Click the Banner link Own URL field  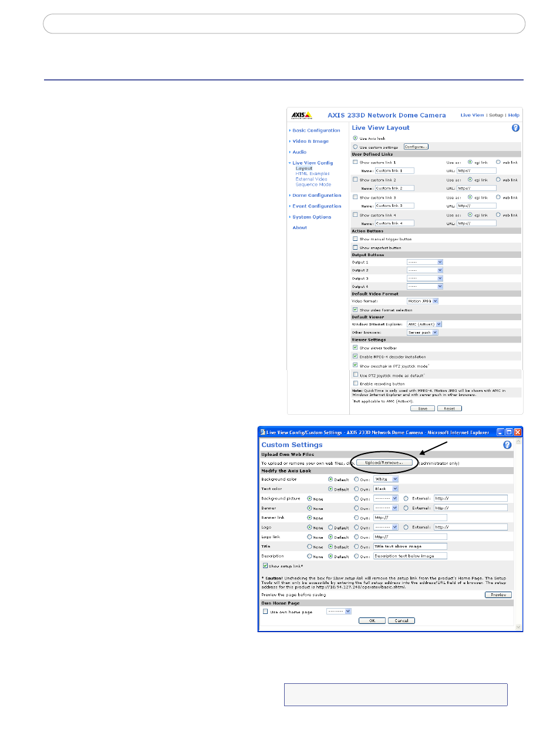(410, 518)
